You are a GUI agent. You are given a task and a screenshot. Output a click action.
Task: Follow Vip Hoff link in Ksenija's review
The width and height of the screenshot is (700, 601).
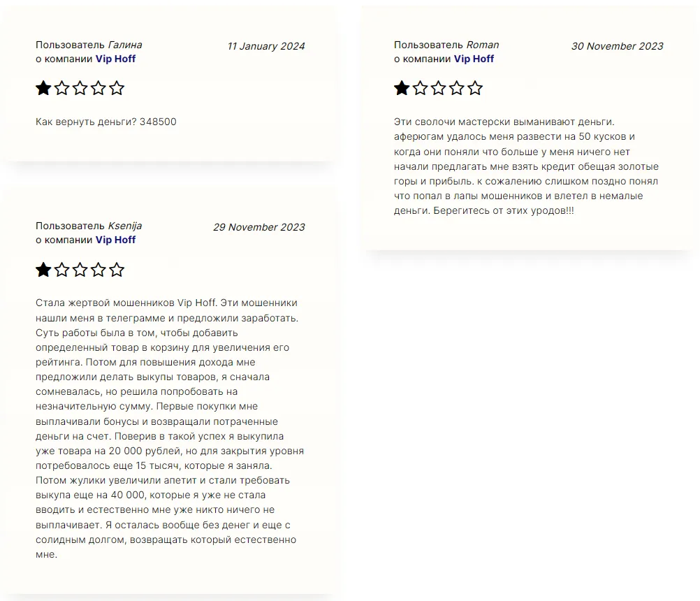(x=115, y=240)
